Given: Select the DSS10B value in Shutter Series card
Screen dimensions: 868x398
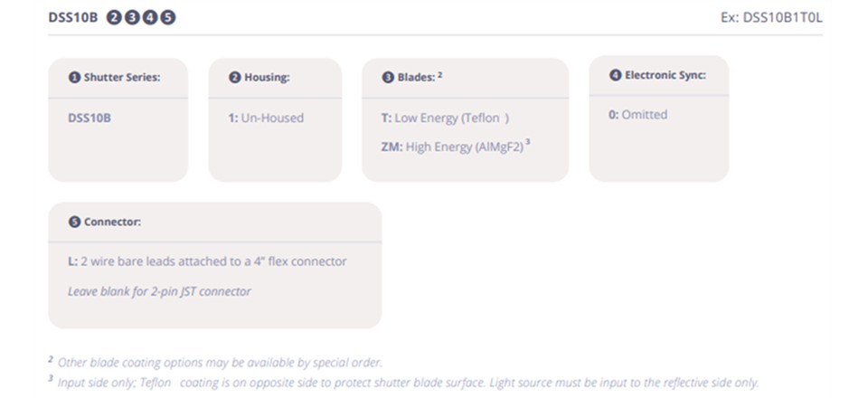Looking at the screenshot, I should (90, 118).
